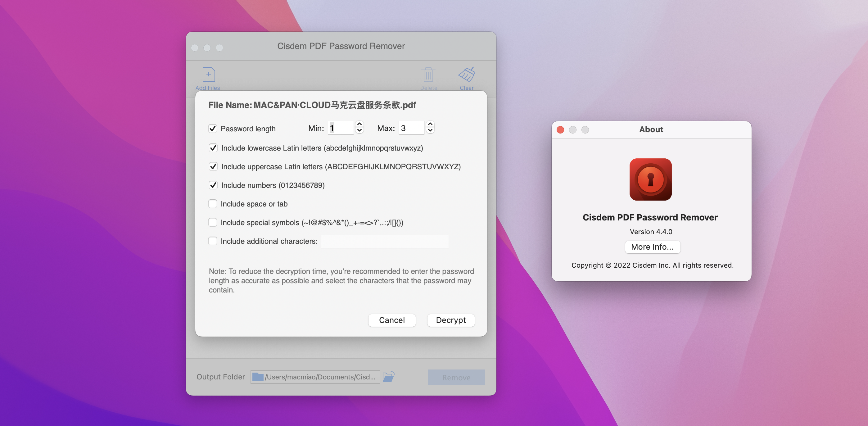Enable Include space or tab

click(x=212, y=204)
